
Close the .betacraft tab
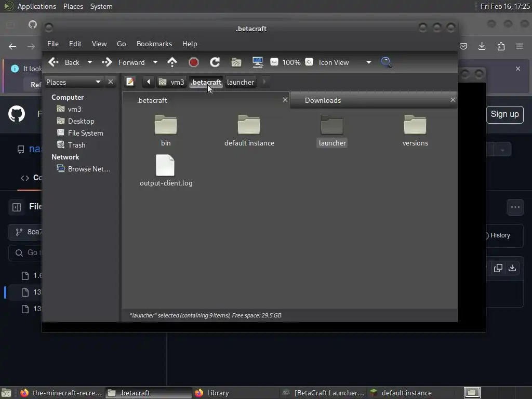(x=285, y=100)
